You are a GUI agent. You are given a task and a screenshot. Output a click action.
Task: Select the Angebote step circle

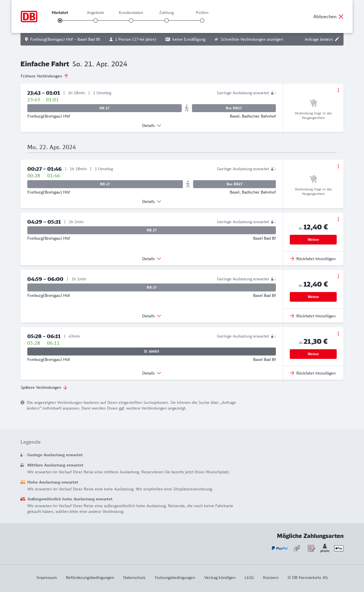click(96, 20)
